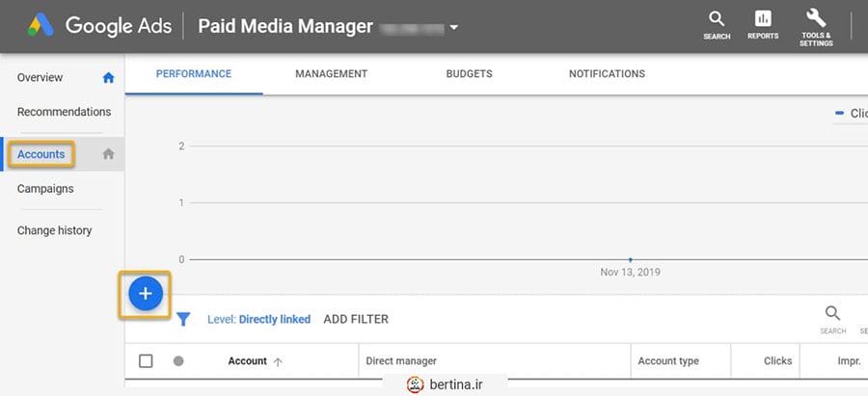Click the table search magnifier icon

coord(832,313)
